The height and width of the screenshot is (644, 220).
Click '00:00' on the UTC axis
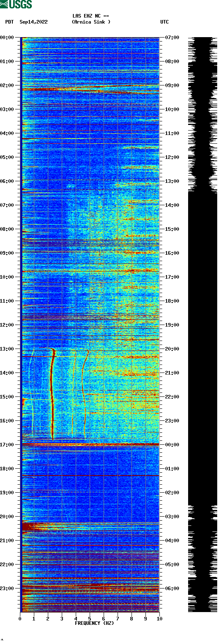pos(172,445)
